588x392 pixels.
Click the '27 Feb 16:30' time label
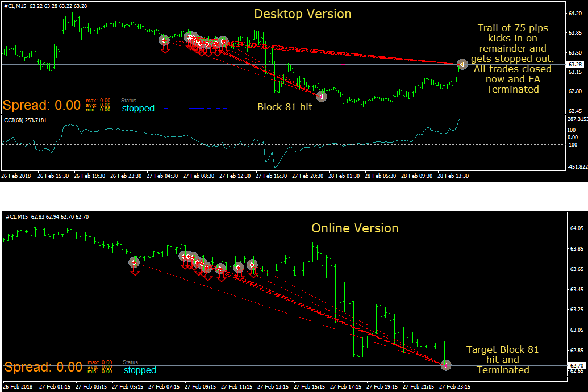271,176
